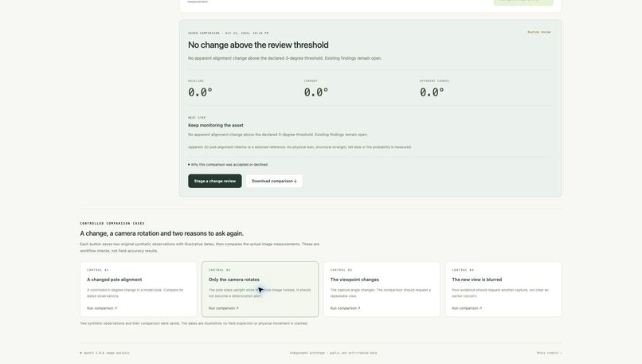This screenshot has width=642, height=364.
Task: Click the Apparent change 0.0° value
Action: pos(432,92)
